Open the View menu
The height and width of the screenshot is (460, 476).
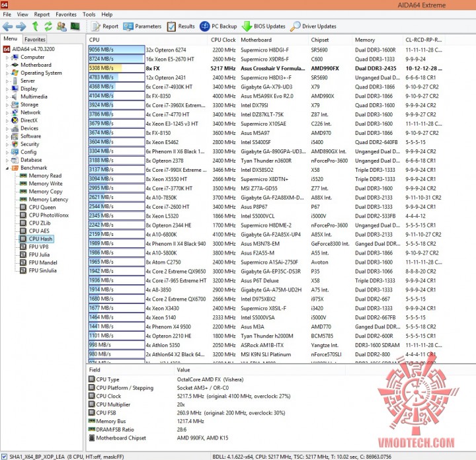coord(22,15)
